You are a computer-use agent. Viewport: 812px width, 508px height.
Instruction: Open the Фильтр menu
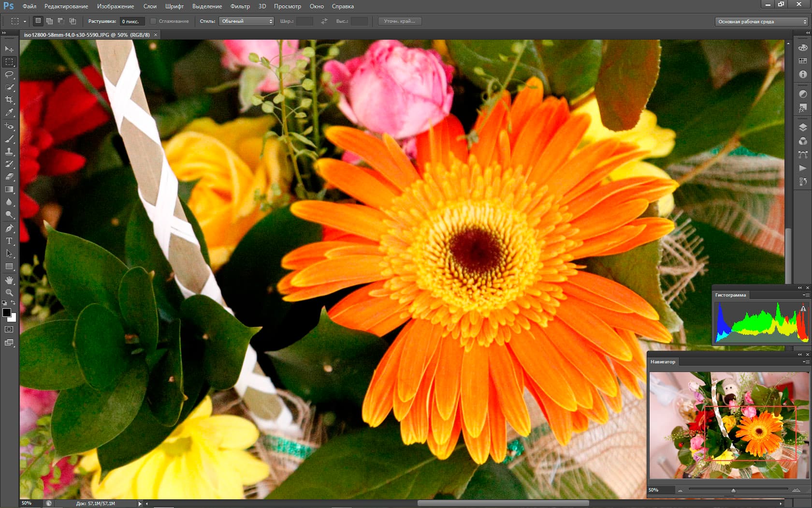click(240, 6)
